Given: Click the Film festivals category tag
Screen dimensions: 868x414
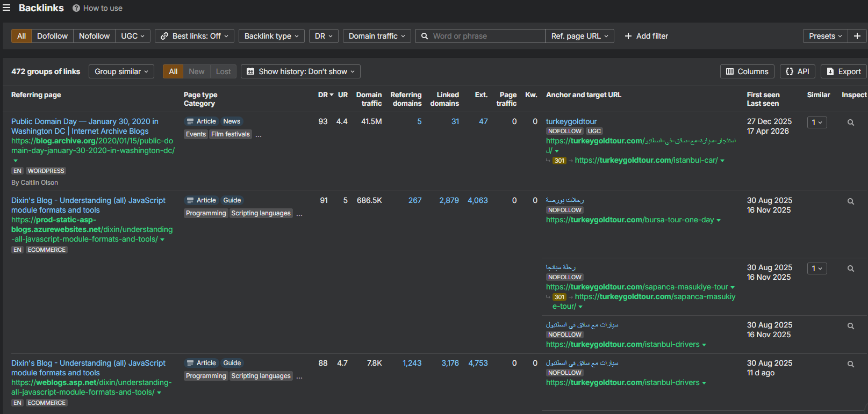Looking at the screenshot, I should [x=231, y=134].
